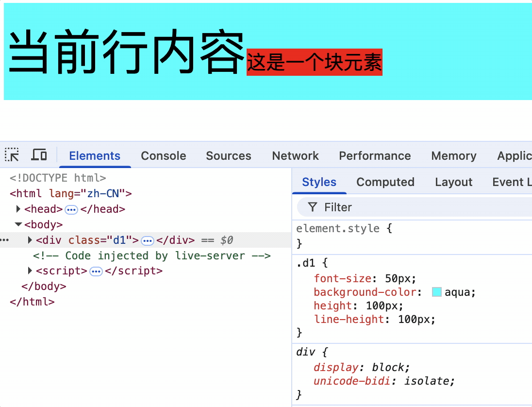532x407 pixels.
Task: Open the Performance tab
Action: (x=375, y=156)
